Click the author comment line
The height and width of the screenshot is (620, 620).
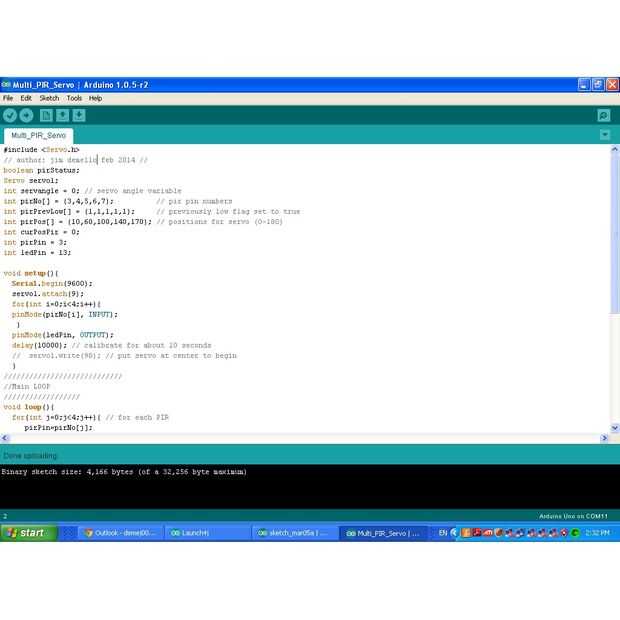75,160
